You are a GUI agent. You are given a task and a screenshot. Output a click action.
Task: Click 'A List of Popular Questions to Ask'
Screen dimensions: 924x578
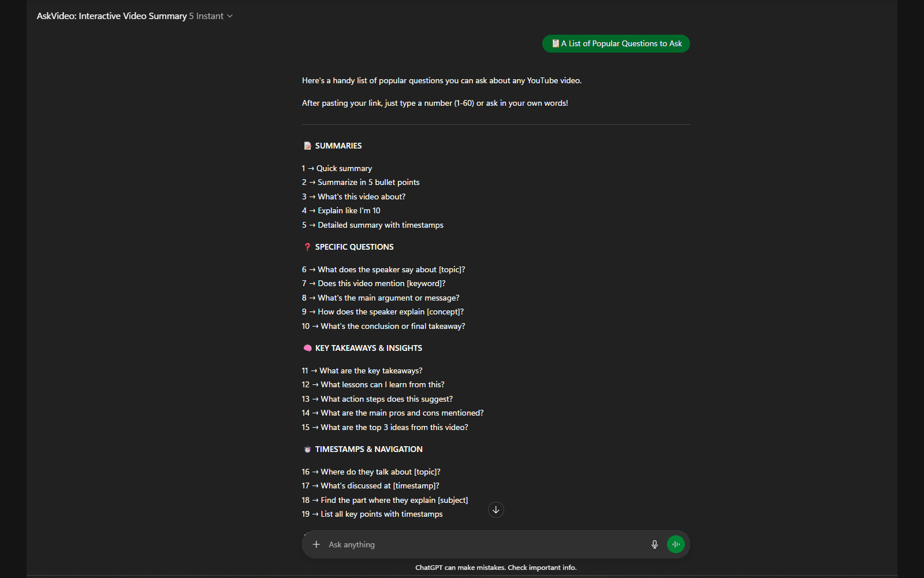[x=616, y=43]
